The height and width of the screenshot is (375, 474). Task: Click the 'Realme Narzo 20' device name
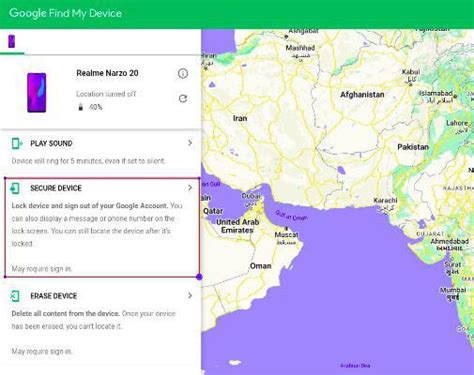pyautogui.click(x=107, y=73)
